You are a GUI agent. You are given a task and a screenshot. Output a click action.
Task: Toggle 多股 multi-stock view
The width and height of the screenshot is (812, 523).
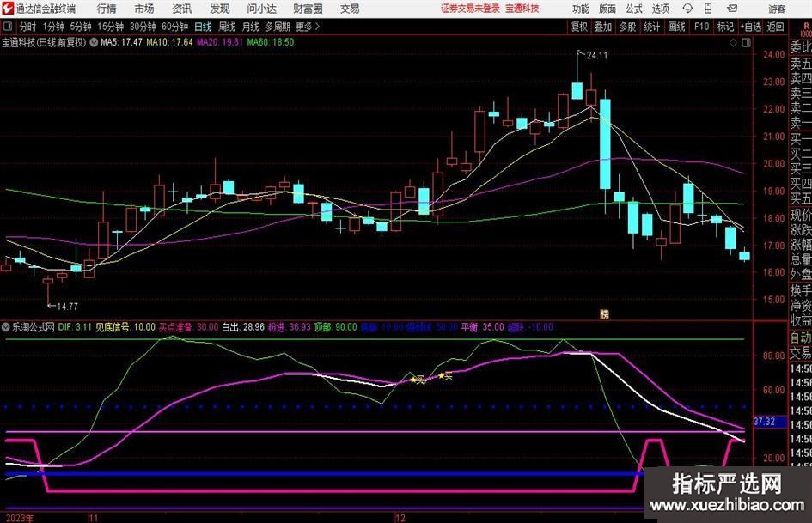[x=627, y=27]
